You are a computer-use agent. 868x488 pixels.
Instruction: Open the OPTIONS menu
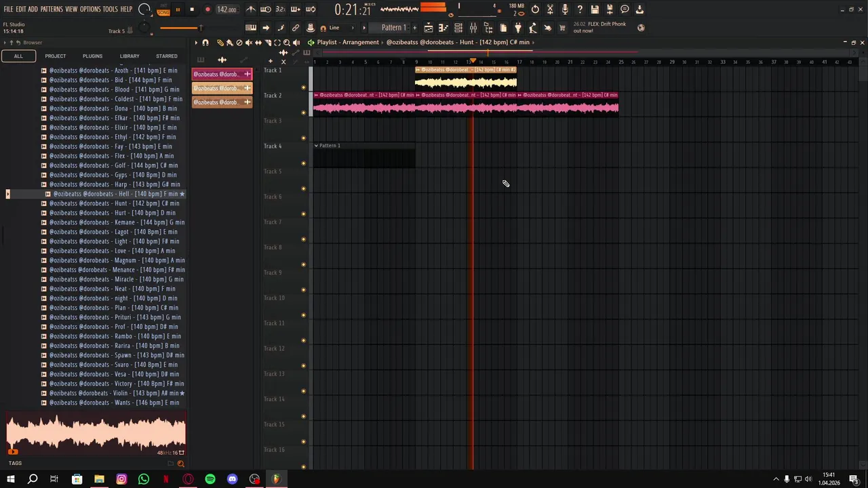(90, 9)
